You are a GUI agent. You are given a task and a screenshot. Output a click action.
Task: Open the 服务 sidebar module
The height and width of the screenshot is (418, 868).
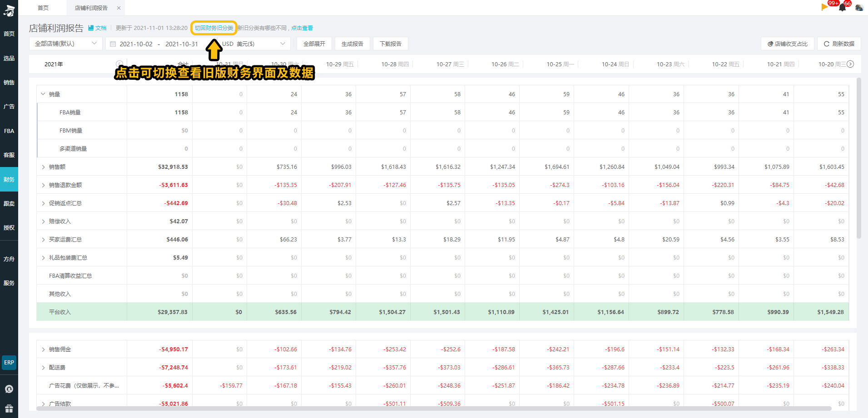pos(9,283)
